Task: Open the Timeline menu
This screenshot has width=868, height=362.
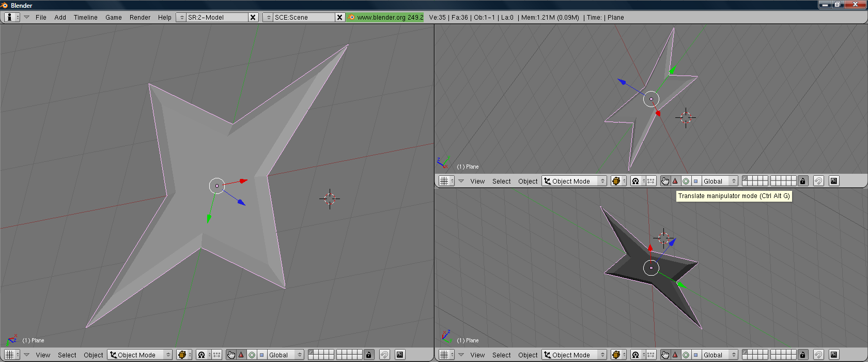Action: [85, 17]
